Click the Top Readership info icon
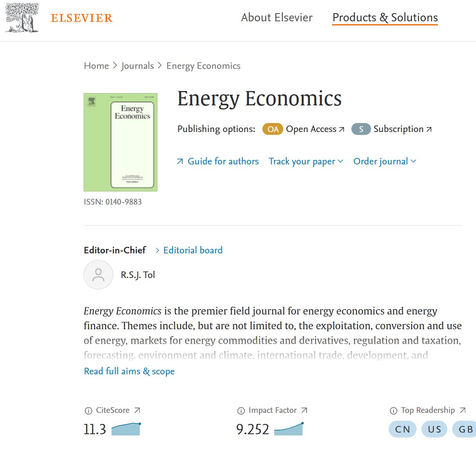Image resolution: width=476 pixels, height=467 pixels. click(393, 411)
